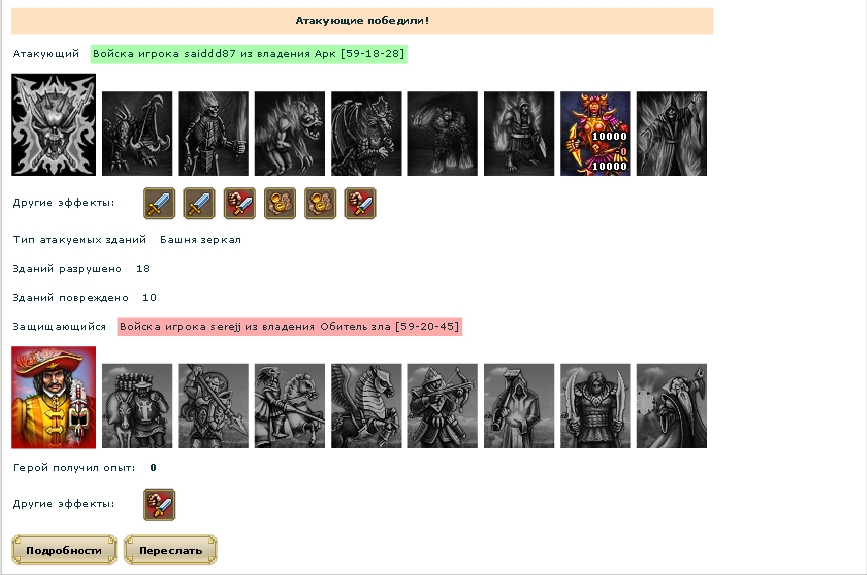Click the Подробности button
Viewport: 867px width, 575px height.
(64, 550)
